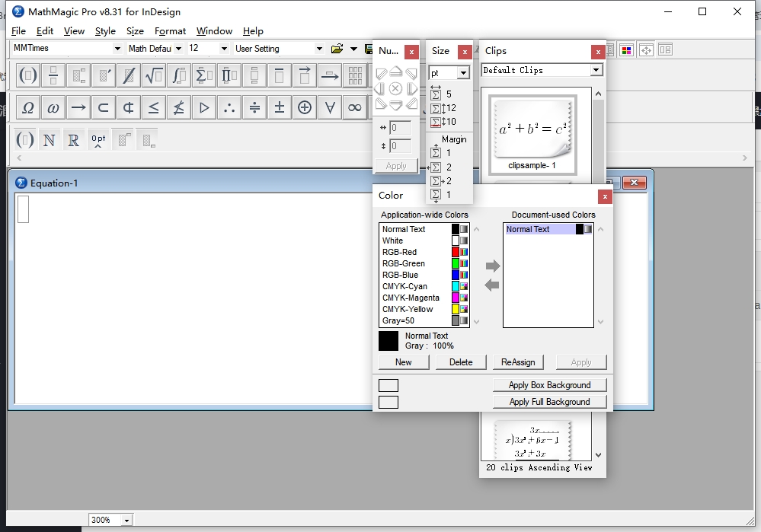Insert the omega symbol
The height and width of the screenshot is (532, 761).
coord(53,107)
